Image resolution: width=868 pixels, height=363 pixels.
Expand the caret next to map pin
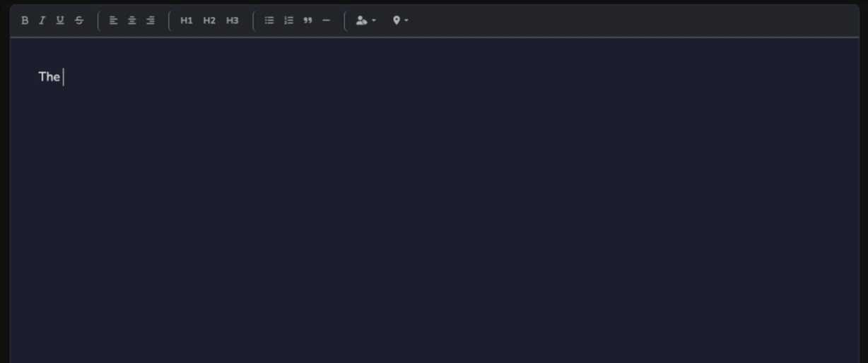click(x=406, y=21)
